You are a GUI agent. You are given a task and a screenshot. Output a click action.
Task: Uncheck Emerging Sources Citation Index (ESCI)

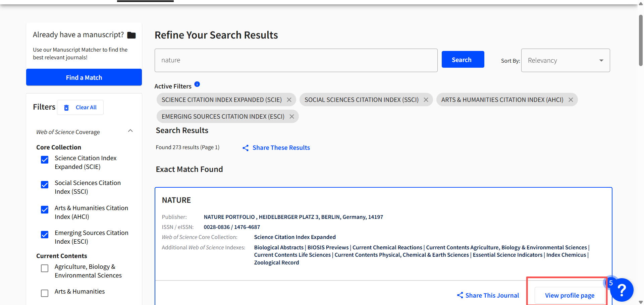point(45,235)
